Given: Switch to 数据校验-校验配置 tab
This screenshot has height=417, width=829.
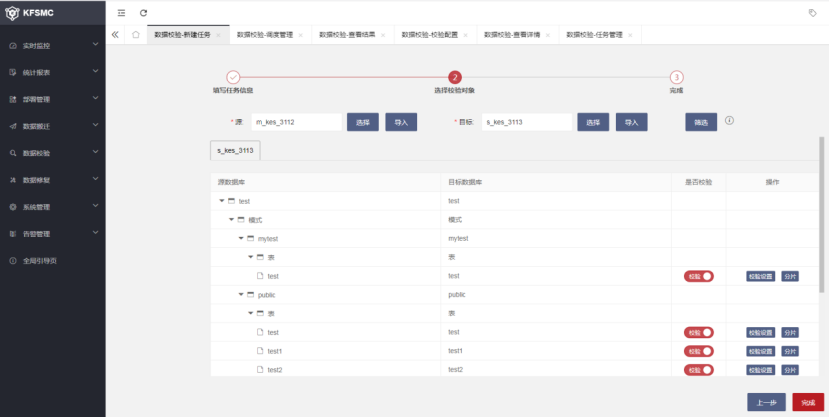Looking at the screenshot, I should coord(429,35).
